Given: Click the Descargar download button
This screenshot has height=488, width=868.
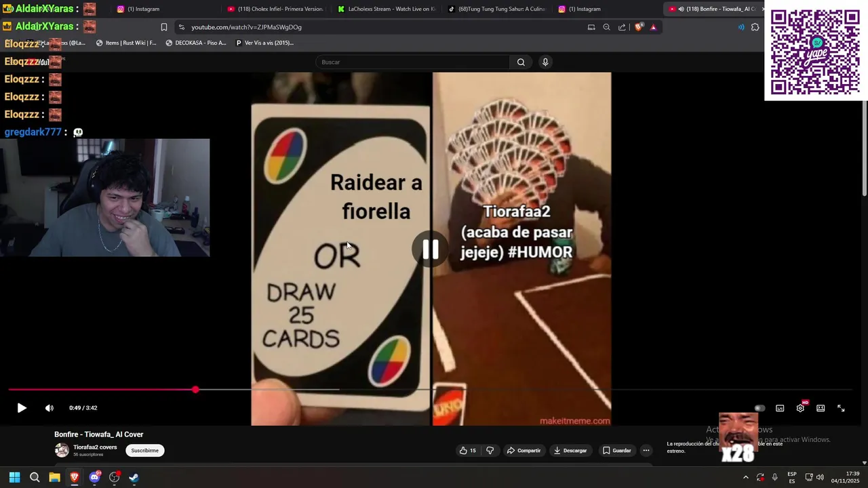Looking at the screenshot, I should point(570,450).
